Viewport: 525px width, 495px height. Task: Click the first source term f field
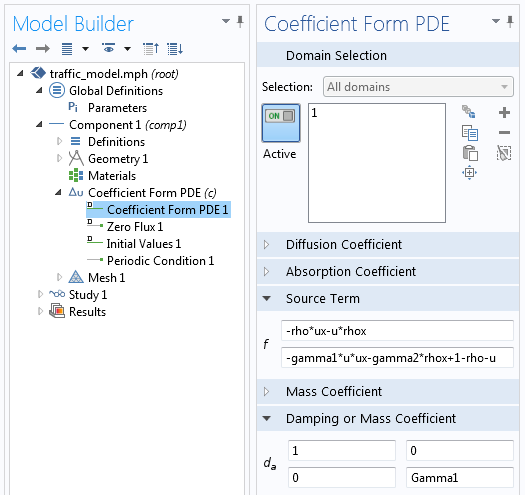click(x=397, y=331)
